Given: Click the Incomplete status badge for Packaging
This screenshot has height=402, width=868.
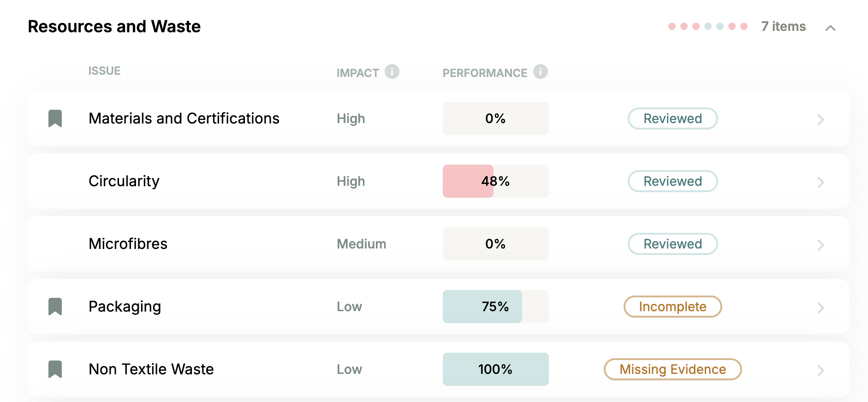Looking at the screenshot, I should click(672, 307).
